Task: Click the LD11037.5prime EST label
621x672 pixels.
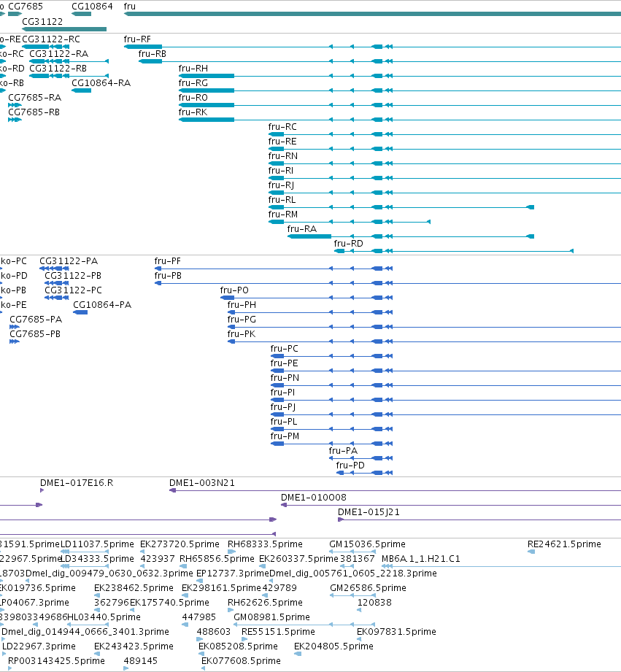Action: coord(97,544)
